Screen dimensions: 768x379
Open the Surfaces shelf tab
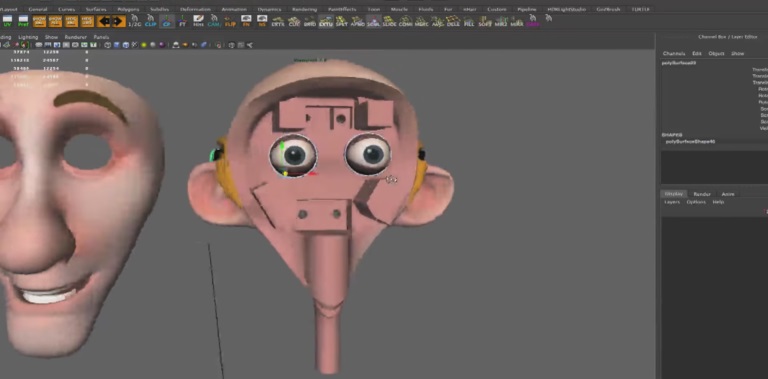click(96, 9)
